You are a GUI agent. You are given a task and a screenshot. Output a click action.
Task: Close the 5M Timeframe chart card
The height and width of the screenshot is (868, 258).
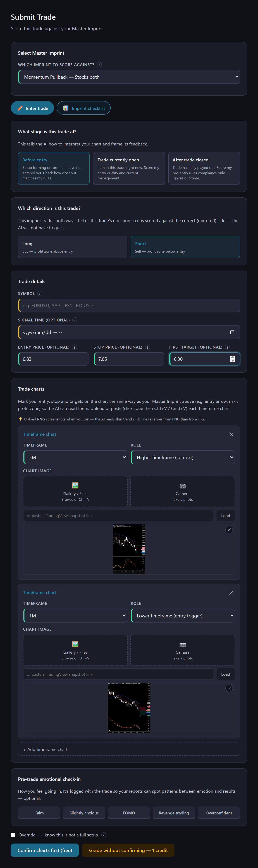(231, 434)
